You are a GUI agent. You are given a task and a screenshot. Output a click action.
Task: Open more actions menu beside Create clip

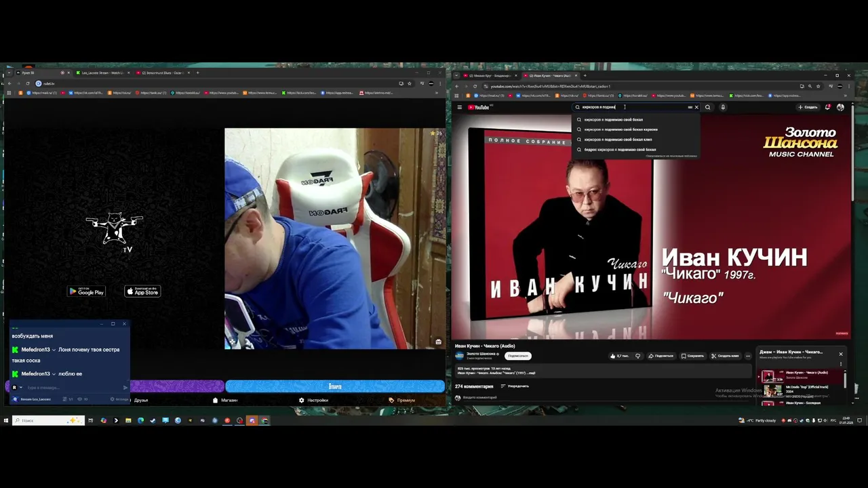pos(748,356)
